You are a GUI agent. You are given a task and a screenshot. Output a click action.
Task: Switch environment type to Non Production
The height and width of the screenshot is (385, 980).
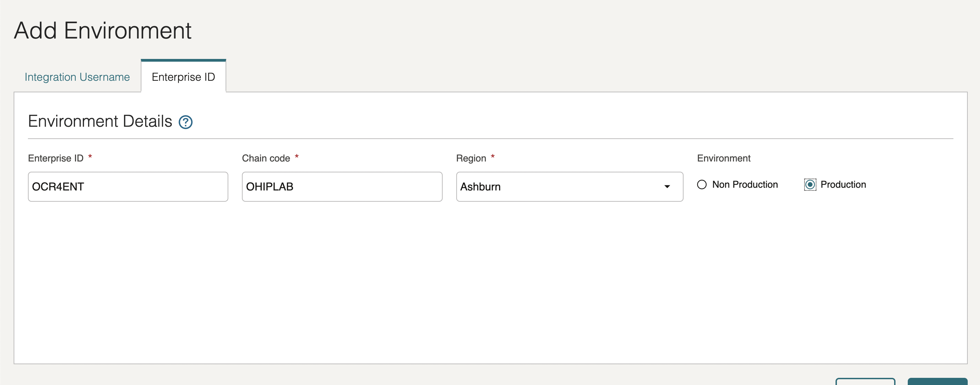[702, 185]
